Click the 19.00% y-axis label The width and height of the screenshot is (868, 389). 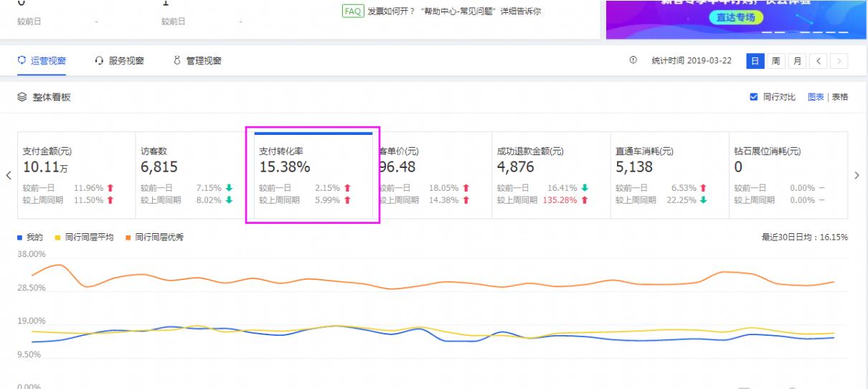[31, 321]
